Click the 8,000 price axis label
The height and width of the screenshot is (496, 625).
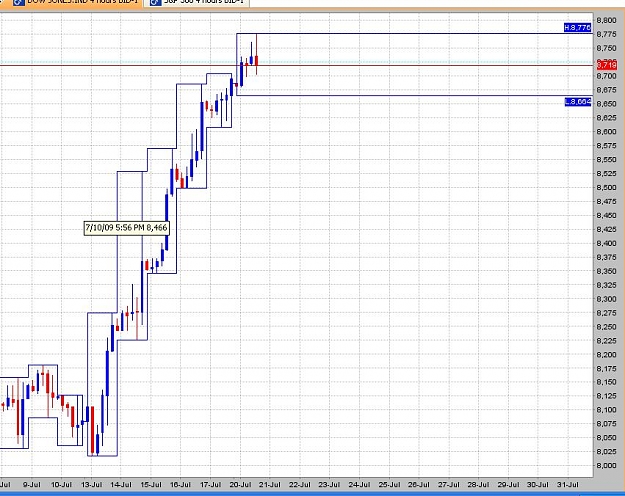pyautogui.click(x=606, y=465)
